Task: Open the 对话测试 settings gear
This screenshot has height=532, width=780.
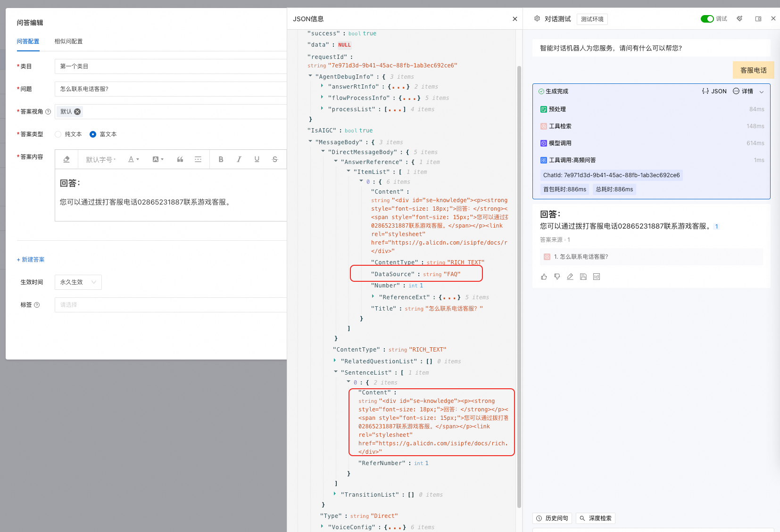Action: pyautogui.click(x=537, y=19)
